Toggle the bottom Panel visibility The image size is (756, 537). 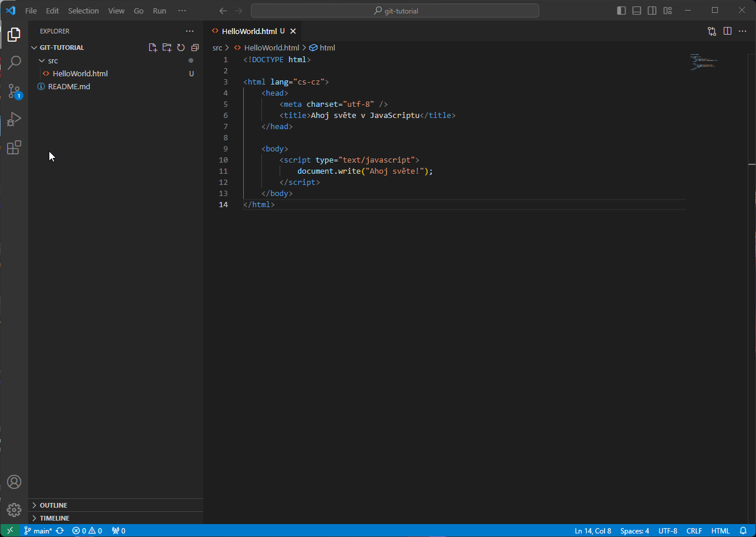click(636, 10)
